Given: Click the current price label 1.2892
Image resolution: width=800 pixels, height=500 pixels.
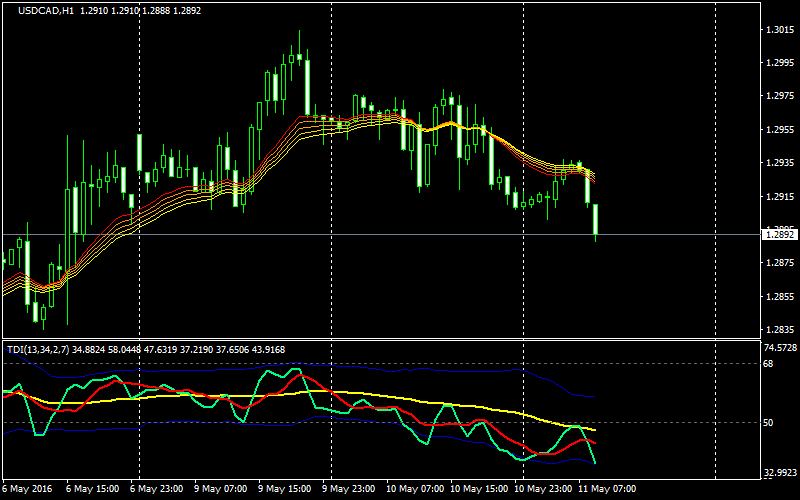Looking at the screenshot, I should [x=779, y=235].
